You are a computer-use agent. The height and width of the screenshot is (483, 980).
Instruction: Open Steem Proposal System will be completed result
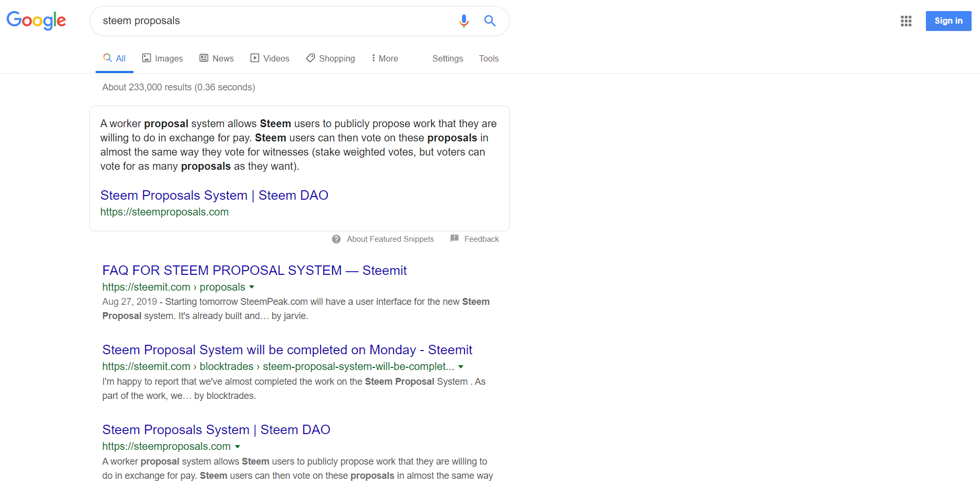[x=287, y=350]
